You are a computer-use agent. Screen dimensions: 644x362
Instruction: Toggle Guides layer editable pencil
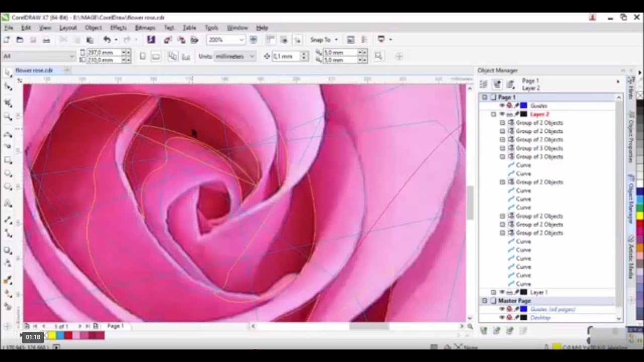pos(516,106)
